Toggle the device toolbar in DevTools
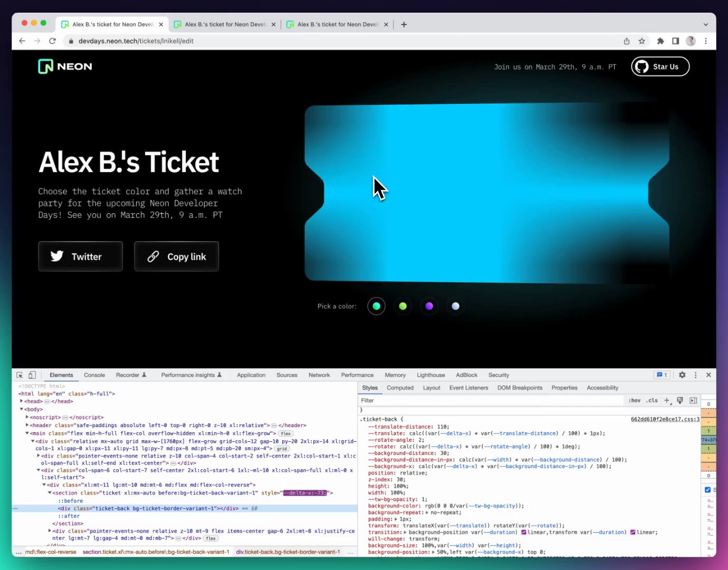728x570 pixels. tap(32, 375)
